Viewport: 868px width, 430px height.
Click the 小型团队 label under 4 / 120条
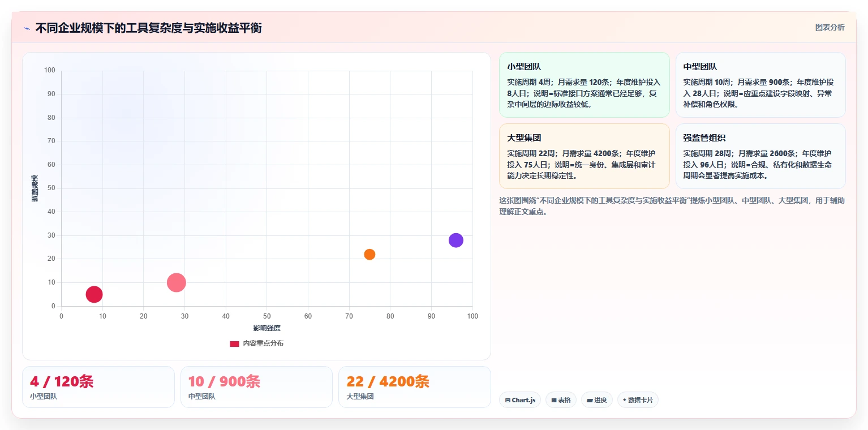(44, 397)
